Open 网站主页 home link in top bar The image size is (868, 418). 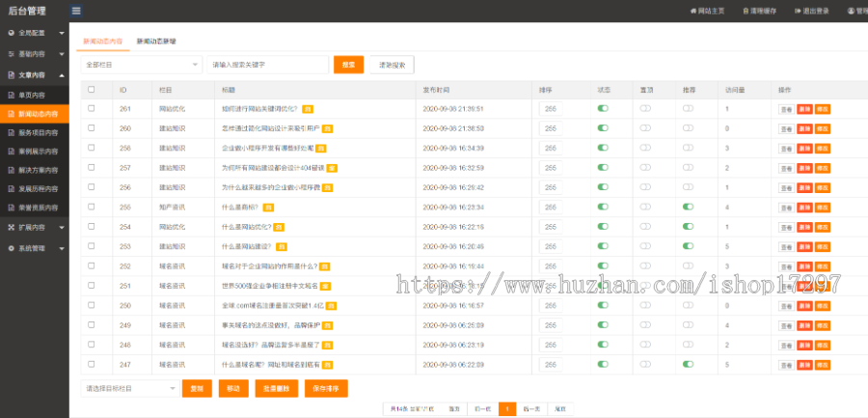coord(709,12)
